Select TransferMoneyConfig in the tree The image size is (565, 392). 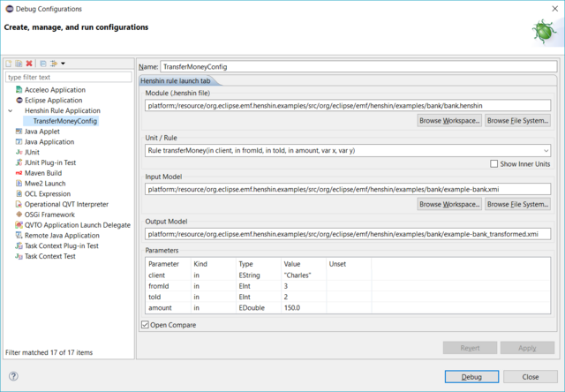pyautogui.click(x=64, y=121)
